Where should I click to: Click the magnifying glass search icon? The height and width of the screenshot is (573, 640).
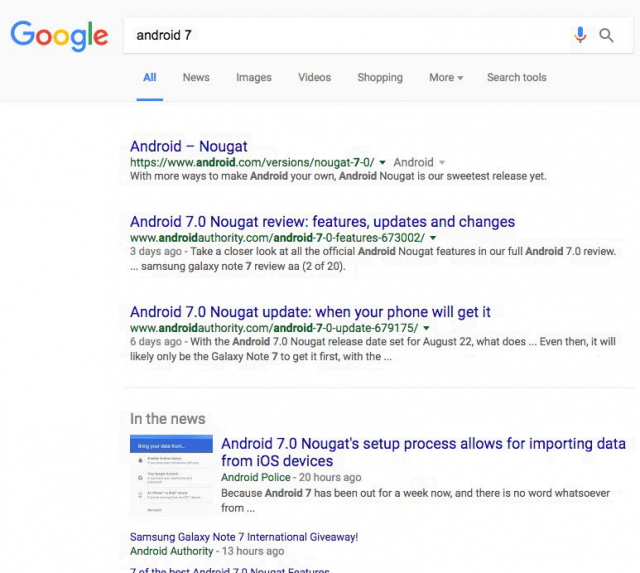pyautogui.click(x=606, y=36)
